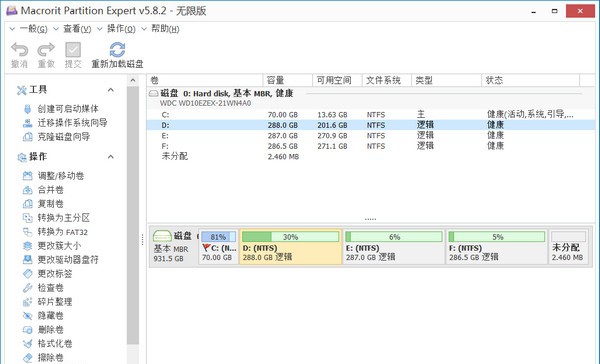The image size is (600, 364).
Task: Click the 克隆磁盘向导 link text
Action: [x=64, y=137]
